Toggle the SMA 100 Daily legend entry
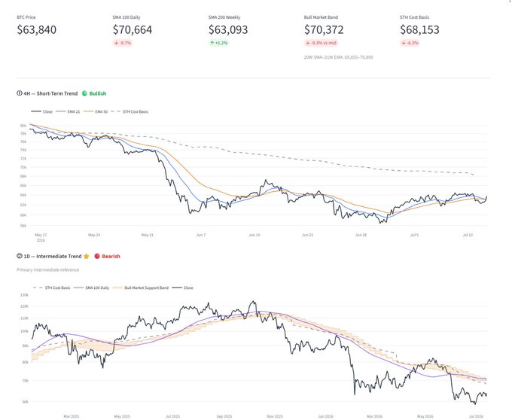Image resolution: width=512 pixels, height=420 pixels. click(x=91, y=288)
